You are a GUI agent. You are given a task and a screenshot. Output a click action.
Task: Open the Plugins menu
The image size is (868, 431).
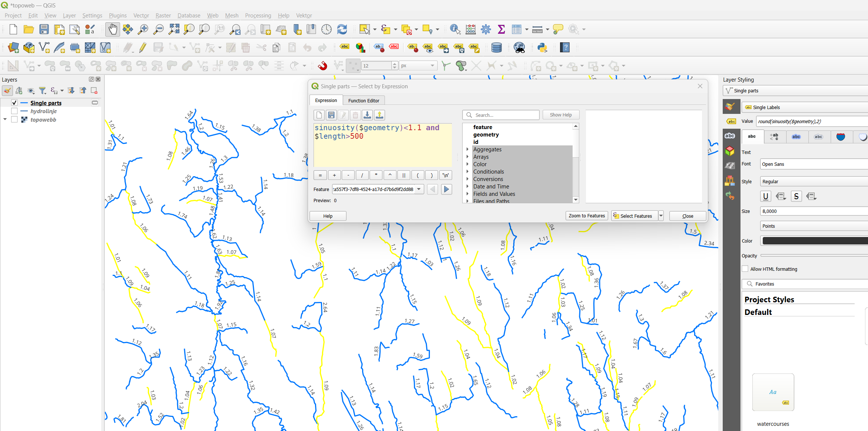(118, 15)
